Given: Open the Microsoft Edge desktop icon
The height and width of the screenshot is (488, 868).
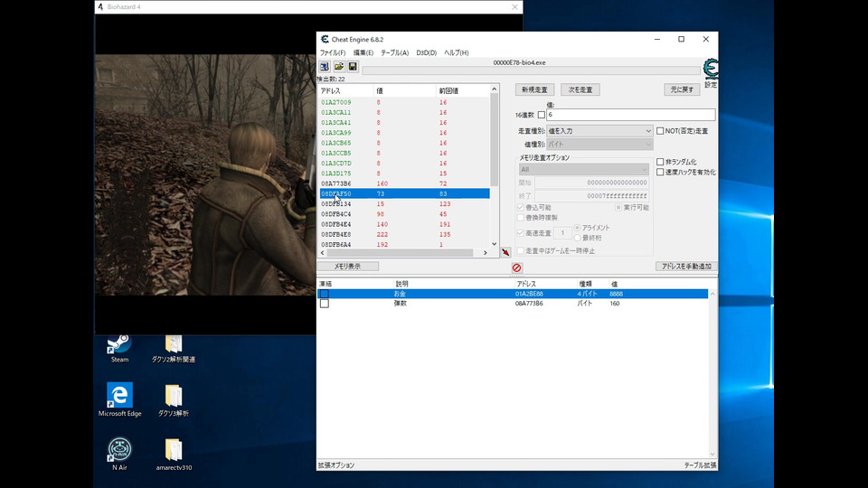Looking at the screenshot, I should [119, 396].
